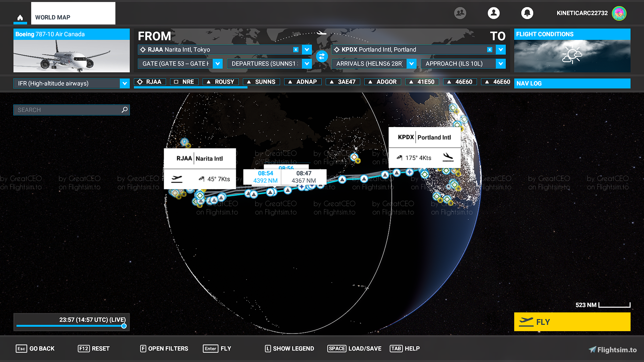Select the ADGOR waypoint
The height and width of the screenshot is (362, 644).
coord(383,82)
